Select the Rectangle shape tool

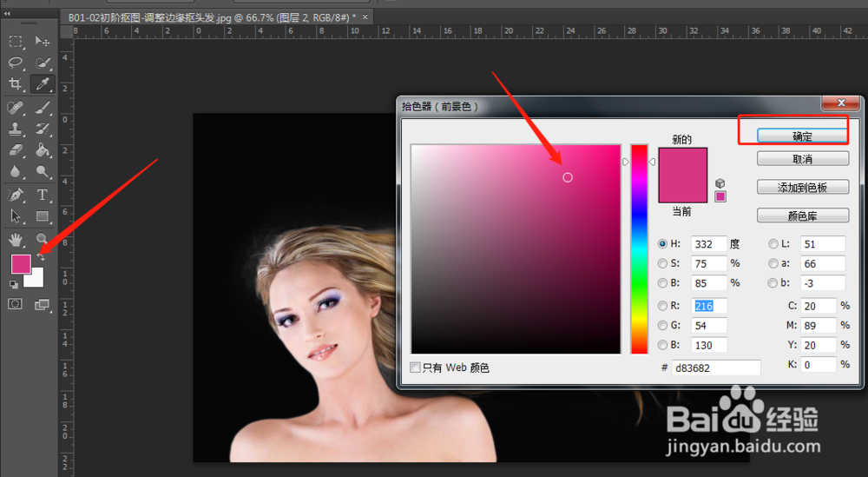click(x=42, y=216)
